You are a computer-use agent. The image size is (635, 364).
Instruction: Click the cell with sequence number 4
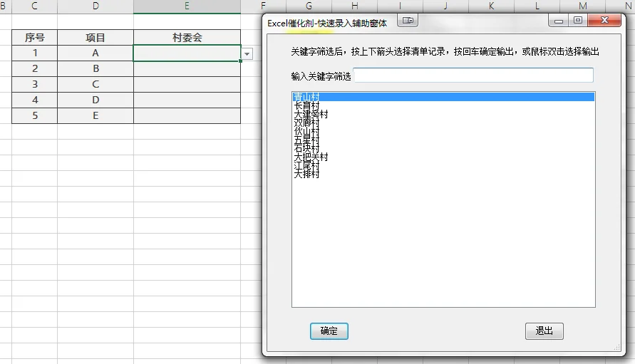pos(34,100)
